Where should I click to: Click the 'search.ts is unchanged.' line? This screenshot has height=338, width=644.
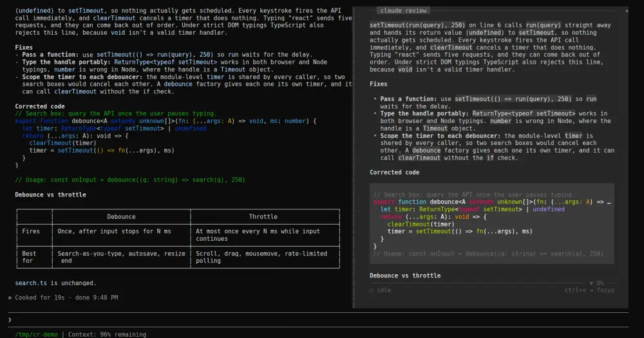[x=55, y=283]
